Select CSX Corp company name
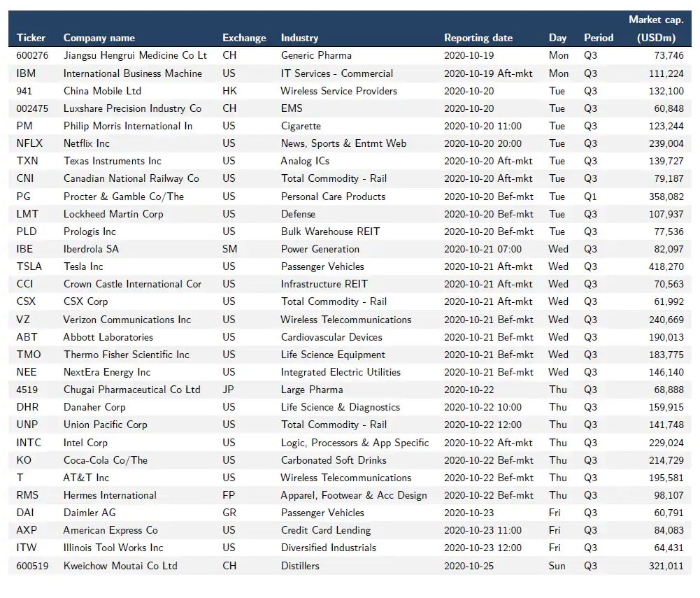The image size is (700, 598). click(x=86, y=301)
